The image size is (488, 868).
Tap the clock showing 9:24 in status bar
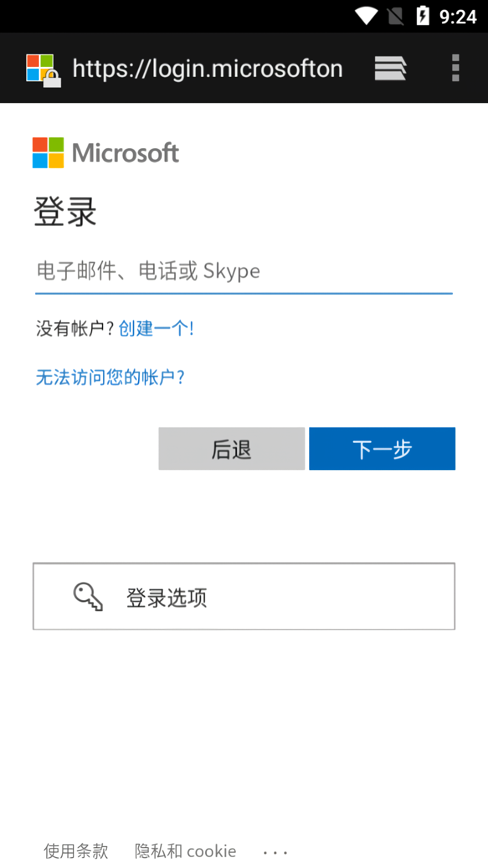(x=459, y=16)
